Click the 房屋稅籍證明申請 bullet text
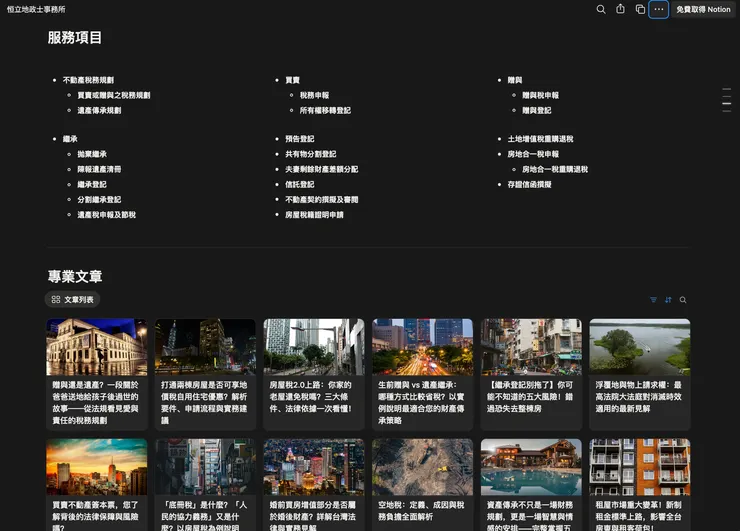Screen dimensions: 740x531 [314, 215]
